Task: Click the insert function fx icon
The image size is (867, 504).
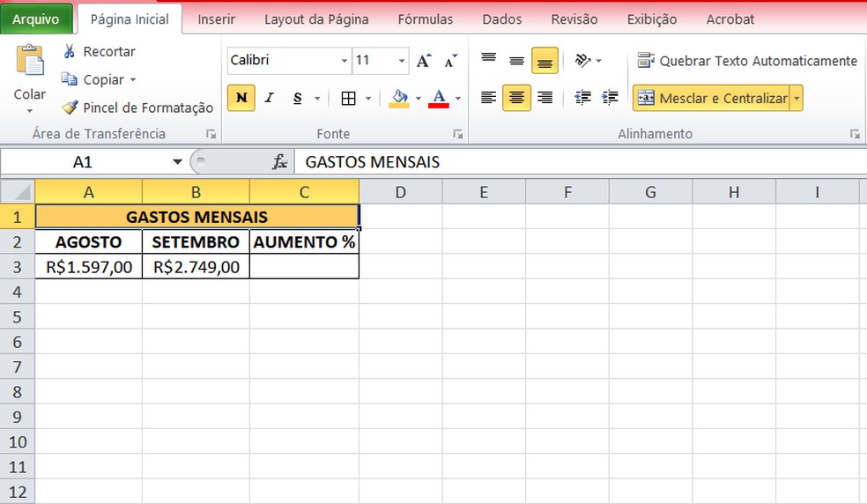Action: coord(279,162)
